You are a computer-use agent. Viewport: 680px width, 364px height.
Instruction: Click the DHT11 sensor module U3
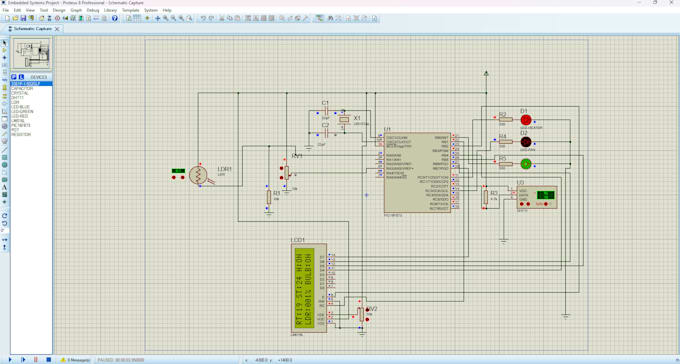click(536, 197)
